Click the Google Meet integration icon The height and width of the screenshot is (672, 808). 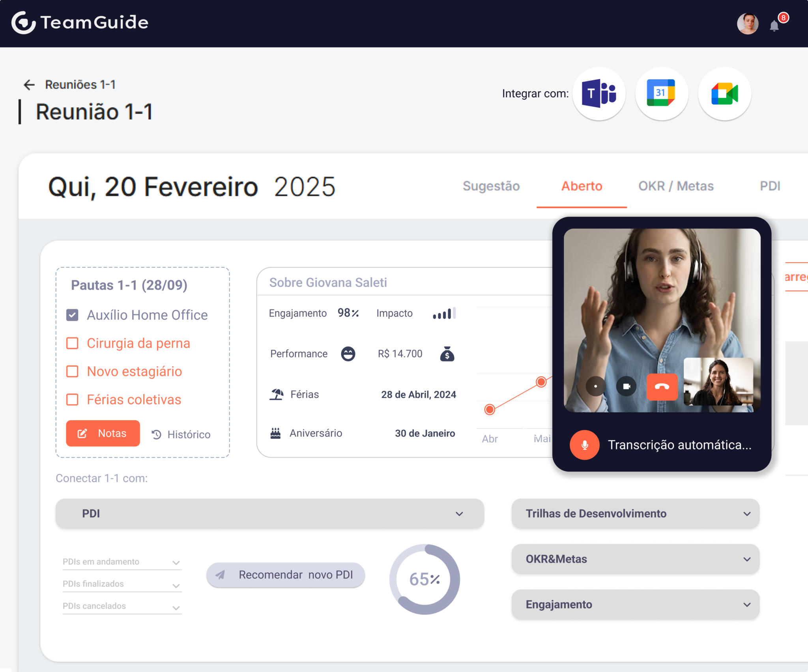point(724,94)
